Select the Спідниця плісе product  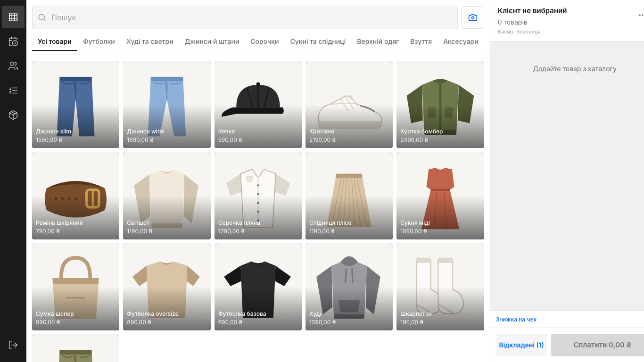349,196
